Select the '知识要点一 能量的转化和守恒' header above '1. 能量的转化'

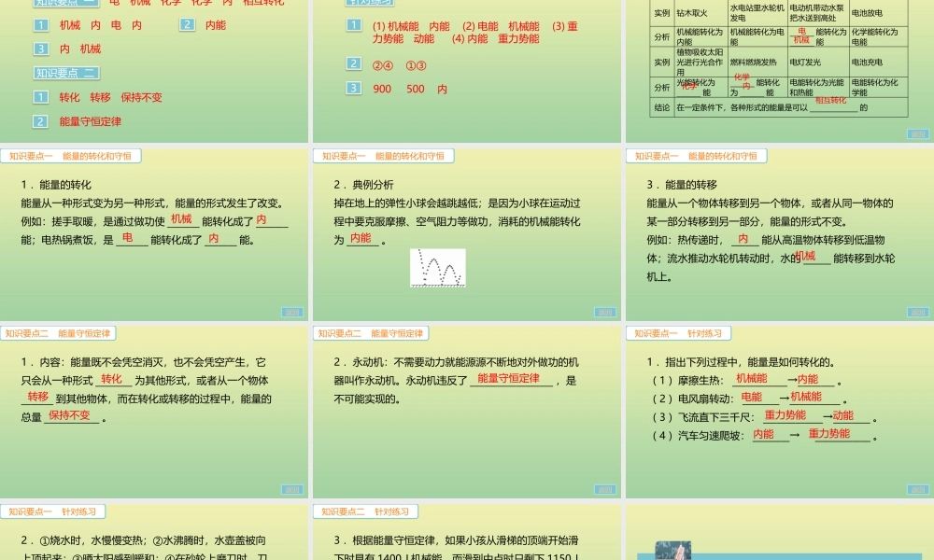(70, 156)
